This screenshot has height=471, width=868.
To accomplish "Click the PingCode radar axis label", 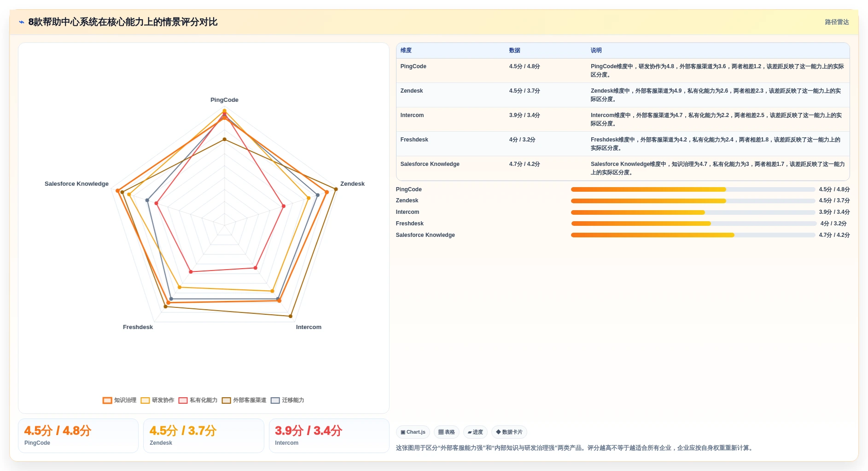I will (224, 100).
